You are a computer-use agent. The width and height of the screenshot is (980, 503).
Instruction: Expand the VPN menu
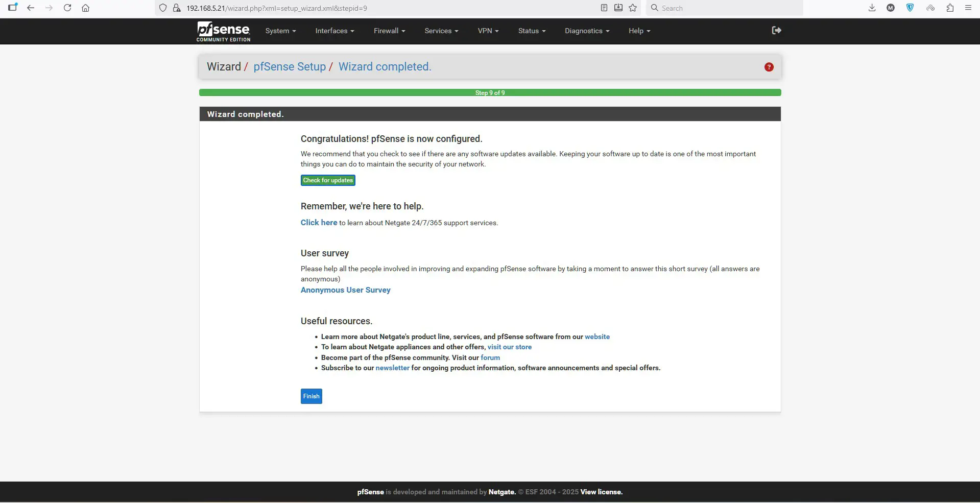coord(488,31)
